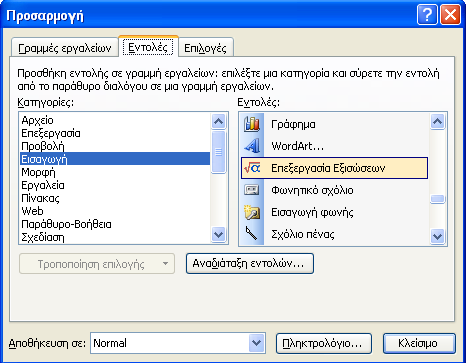Select the Παράθυρο-Βοήθεια category

115,224
